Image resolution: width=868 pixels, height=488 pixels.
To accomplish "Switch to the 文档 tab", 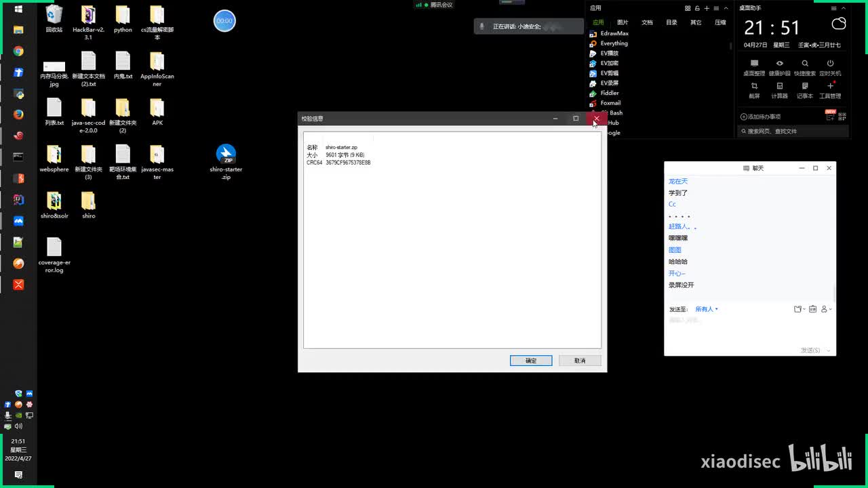I will [647, 22].
